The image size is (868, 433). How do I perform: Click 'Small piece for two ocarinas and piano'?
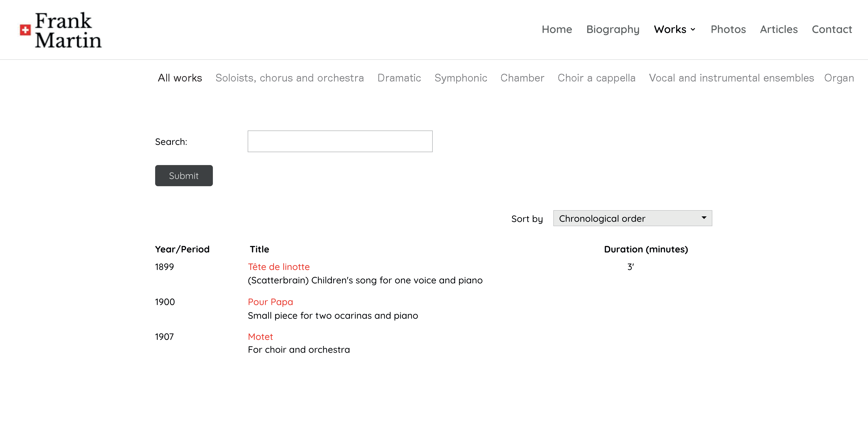[x=333, y=315]
